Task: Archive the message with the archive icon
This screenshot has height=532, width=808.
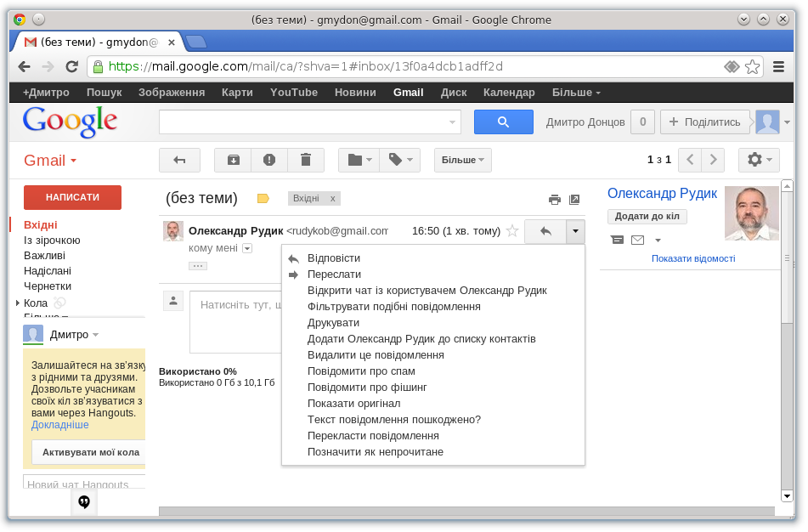Action: [233, 160]
